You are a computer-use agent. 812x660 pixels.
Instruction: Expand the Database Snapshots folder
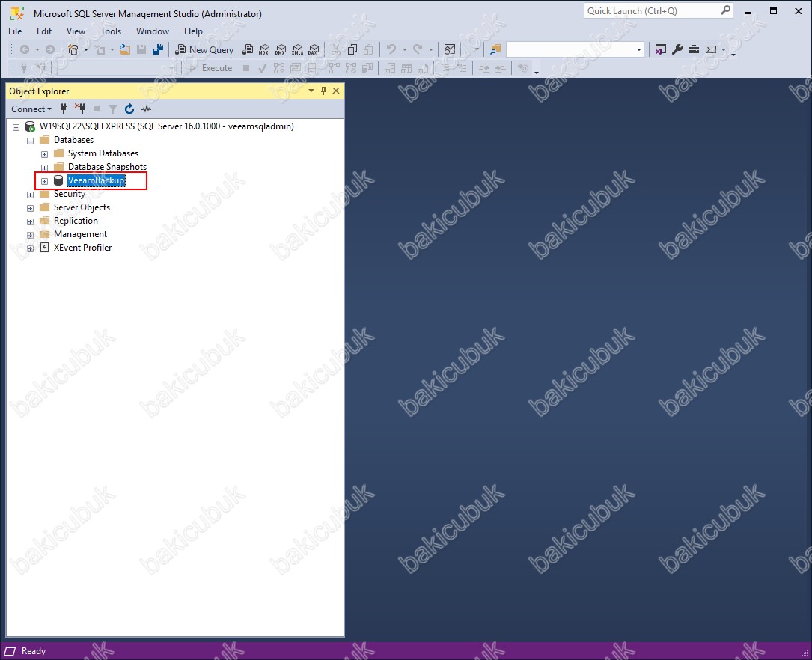[45, 168]
